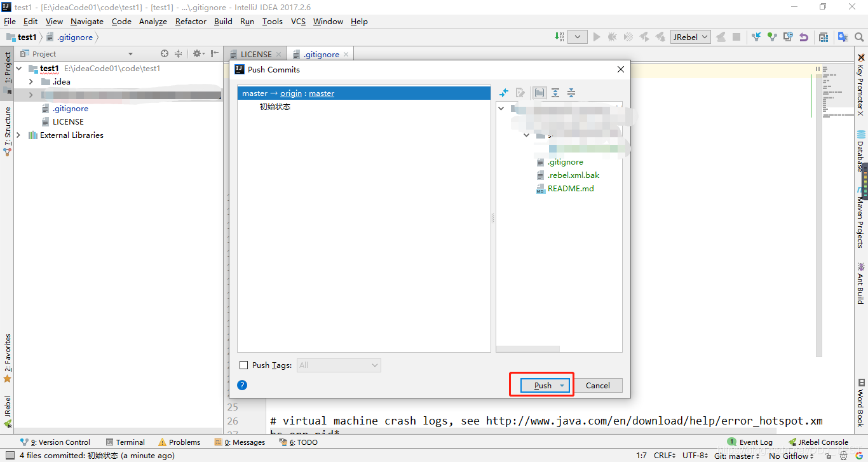Open the No Gitflow status widget
Viewport: 868px width, 462px height.
click(x=792, y=456)
